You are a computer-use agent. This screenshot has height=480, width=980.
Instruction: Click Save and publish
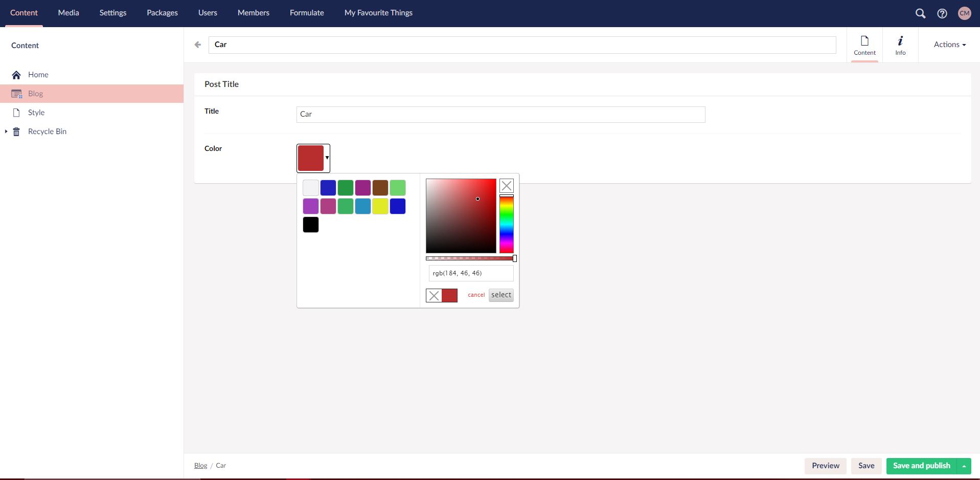(921, 466)
